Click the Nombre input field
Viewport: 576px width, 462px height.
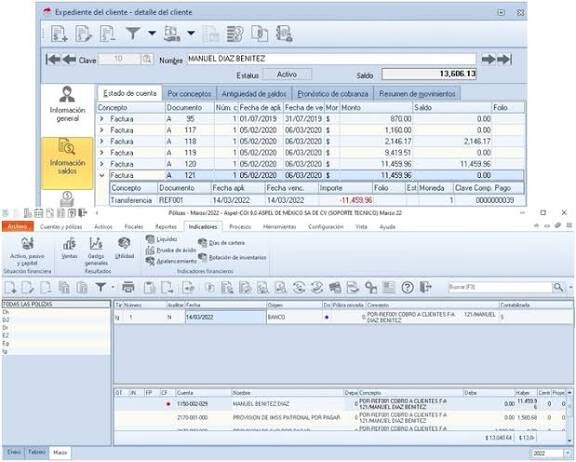pyautogui.click(x=331, y=59)
